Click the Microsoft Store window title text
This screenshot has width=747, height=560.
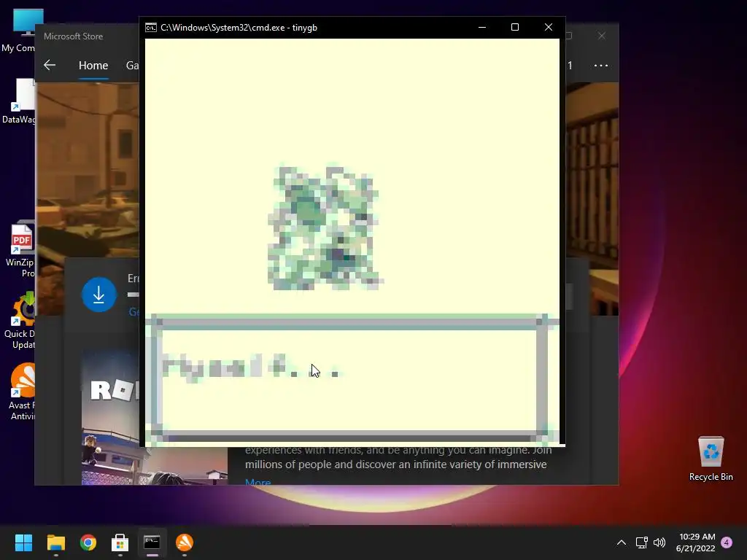[x=74, y=36]
